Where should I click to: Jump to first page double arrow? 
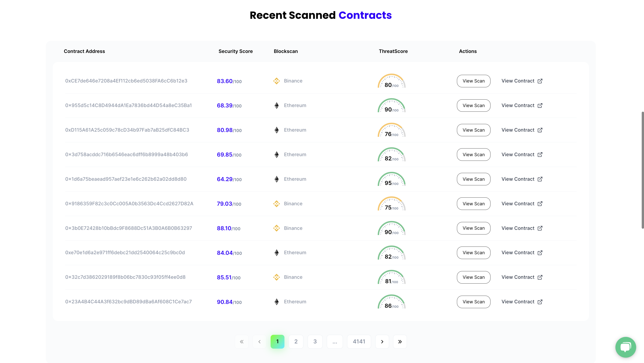point(242,342)
